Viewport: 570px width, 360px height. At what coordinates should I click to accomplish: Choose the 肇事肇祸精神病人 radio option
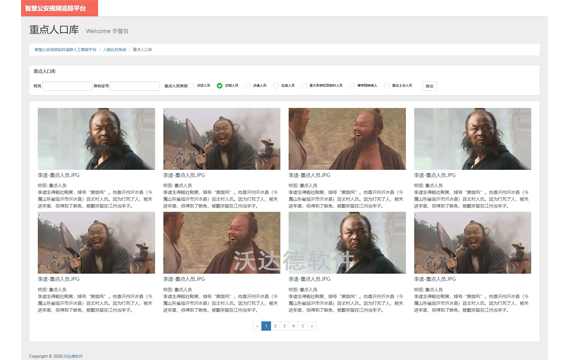[352, 86]
